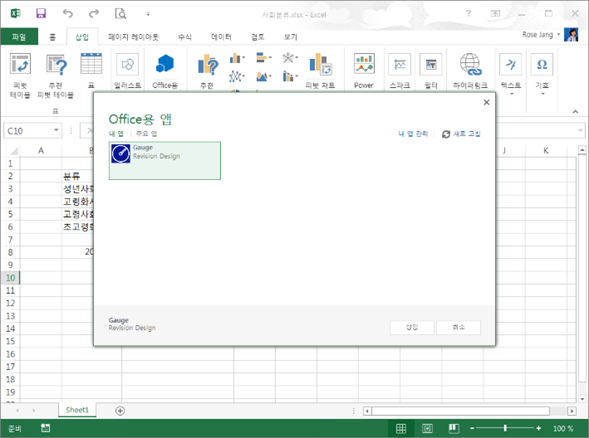589x438 pixels.
Task: Open the Sparklines group
Action: [x=400, y=70]
